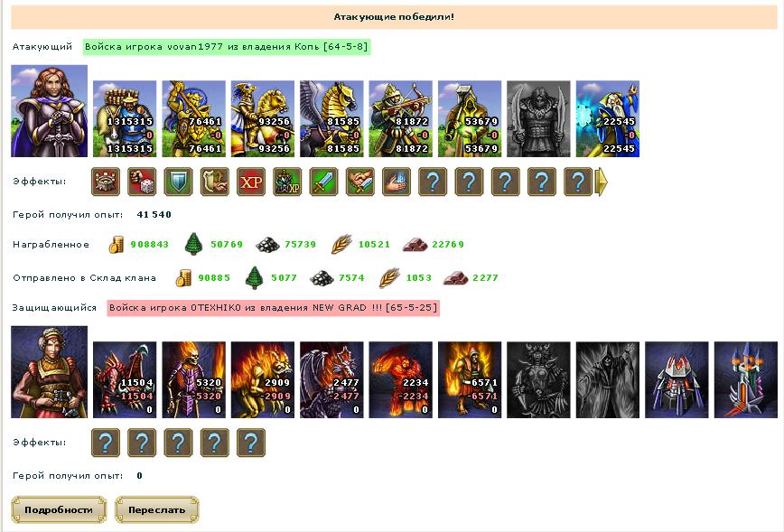Click the defender unit with 11504 losses
This screenshot has width=784, height=532.
click(x=125, y=380)
